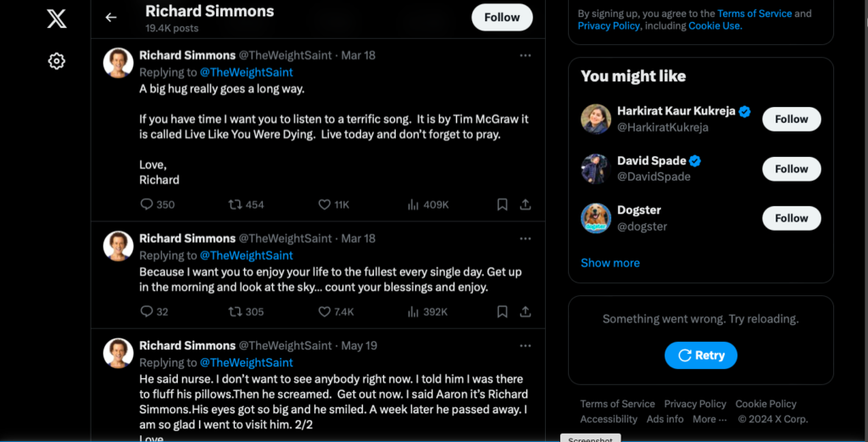Follow Richard Simmons from the header
The height and width of the screenshot is (442, 868).
502,17
